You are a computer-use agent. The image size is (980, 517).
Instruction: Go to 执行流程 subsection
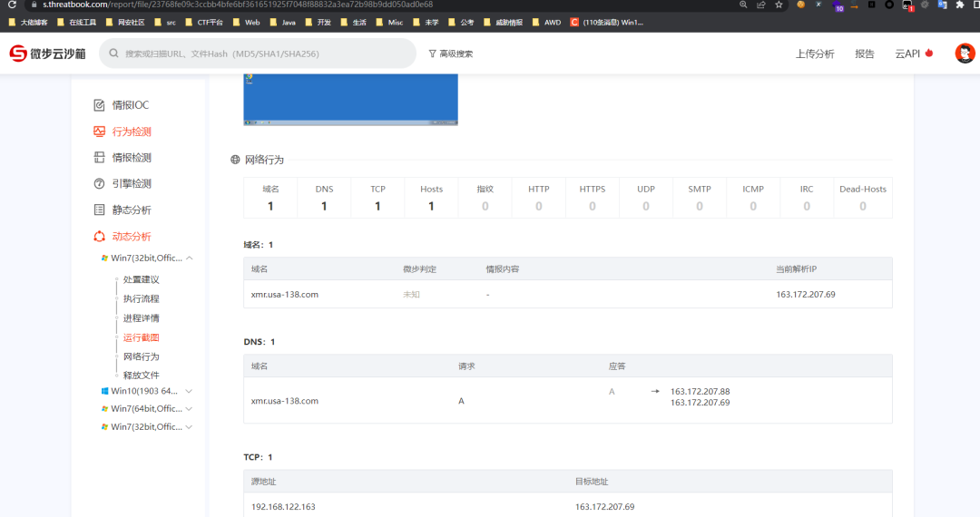(x=141, y=298)
